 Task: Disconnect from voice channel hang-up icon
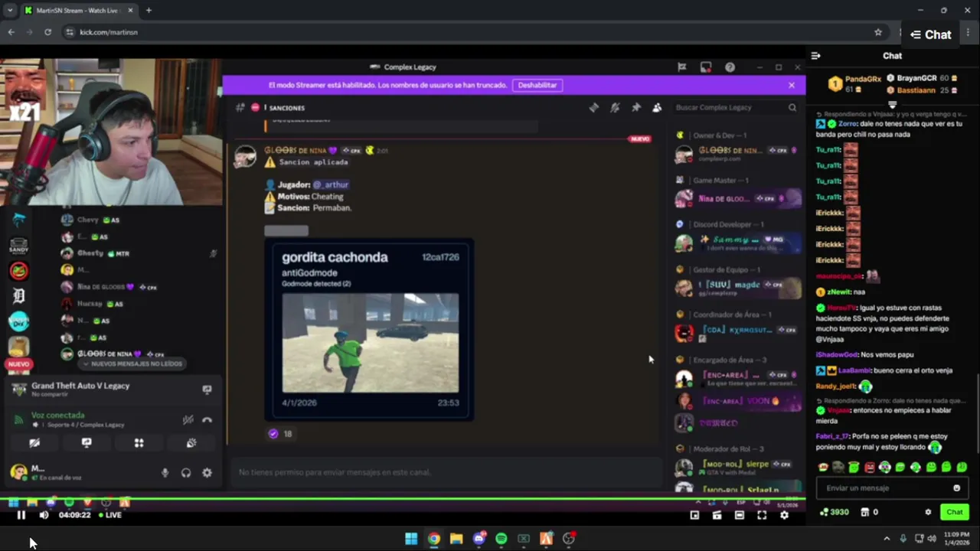pyautogui.click(x=207, y=419)
